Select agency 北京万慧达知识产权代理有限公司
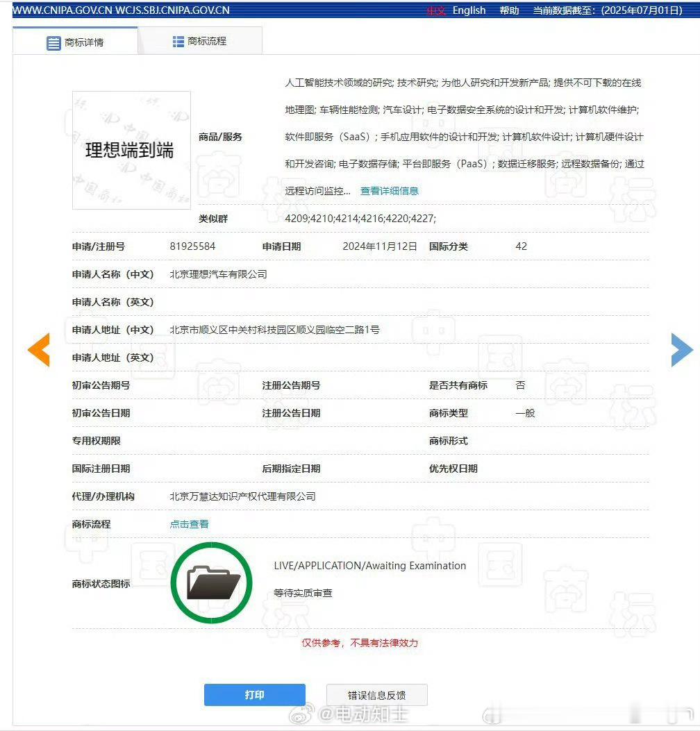The height and width of the screenshot is (731, 700). point(242,496)
